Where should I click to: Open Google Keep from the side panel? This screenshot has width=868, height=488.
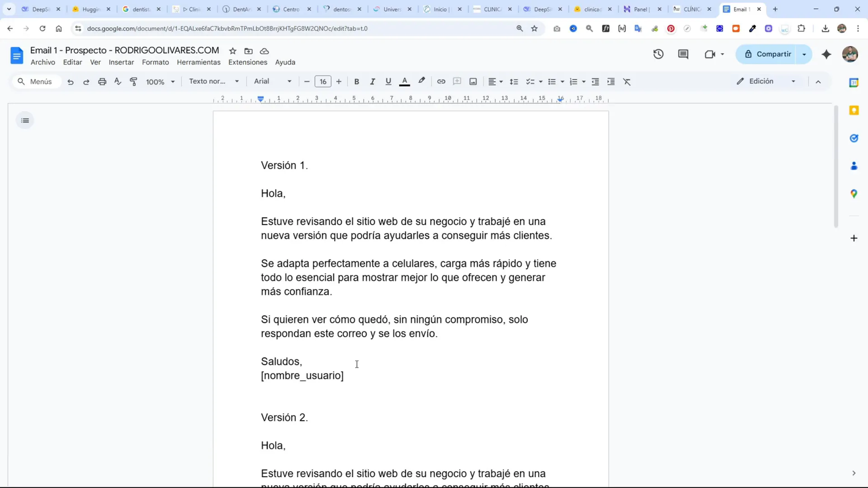click(854, 110)
